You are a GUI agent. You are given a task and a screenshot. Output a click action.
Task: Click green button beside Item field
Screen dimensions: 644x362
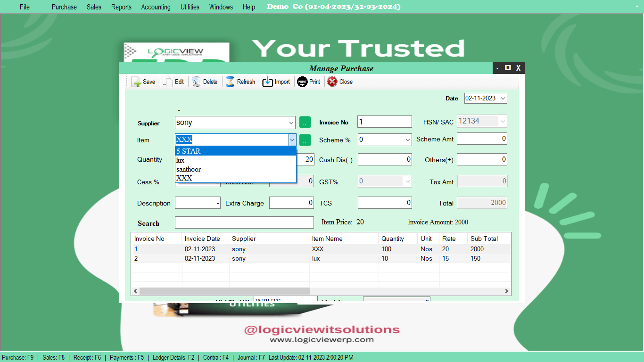click(x=305, y=140)
